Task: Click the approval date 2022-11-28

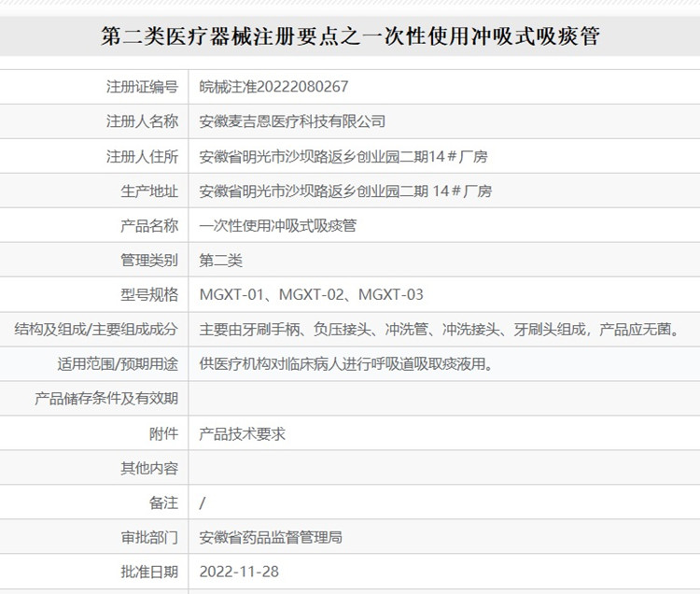Action: (239, 572)
